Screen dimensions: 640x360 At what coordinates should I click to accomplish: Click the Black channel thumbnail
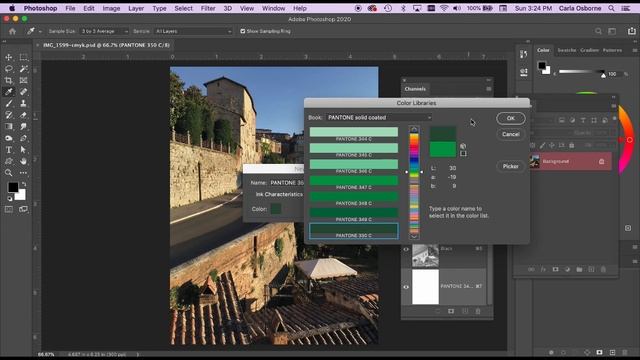425,256
